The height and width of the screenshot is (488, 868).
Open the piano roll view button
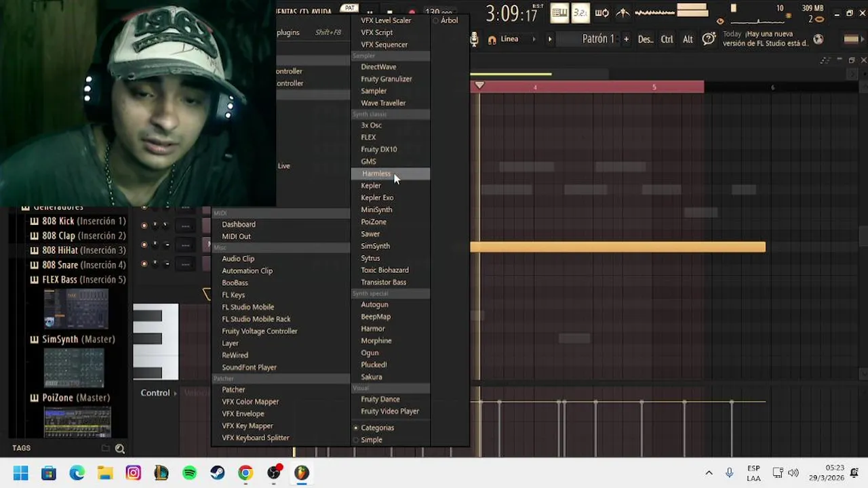click(x=559, y=12)
